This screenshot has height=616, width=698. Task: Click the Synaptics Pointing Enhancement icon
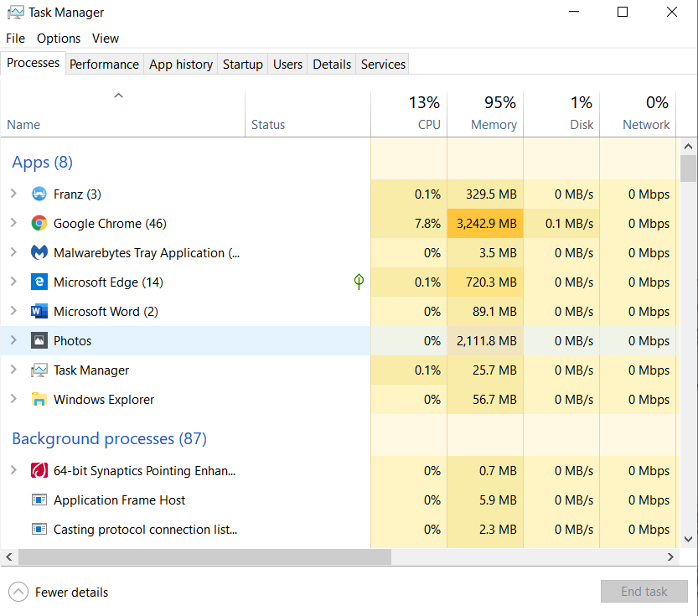click(39, 470)
